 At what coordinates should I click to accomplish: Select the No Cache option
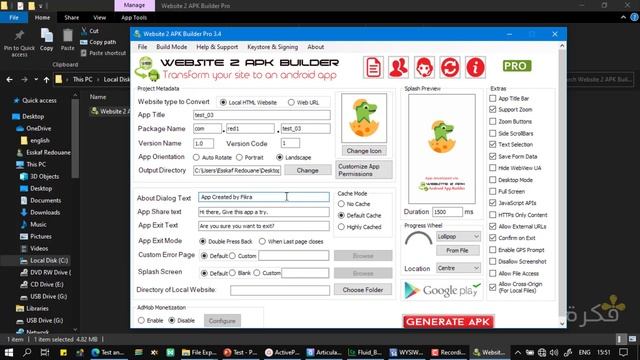pyautogui.click(x=341, y=204)
